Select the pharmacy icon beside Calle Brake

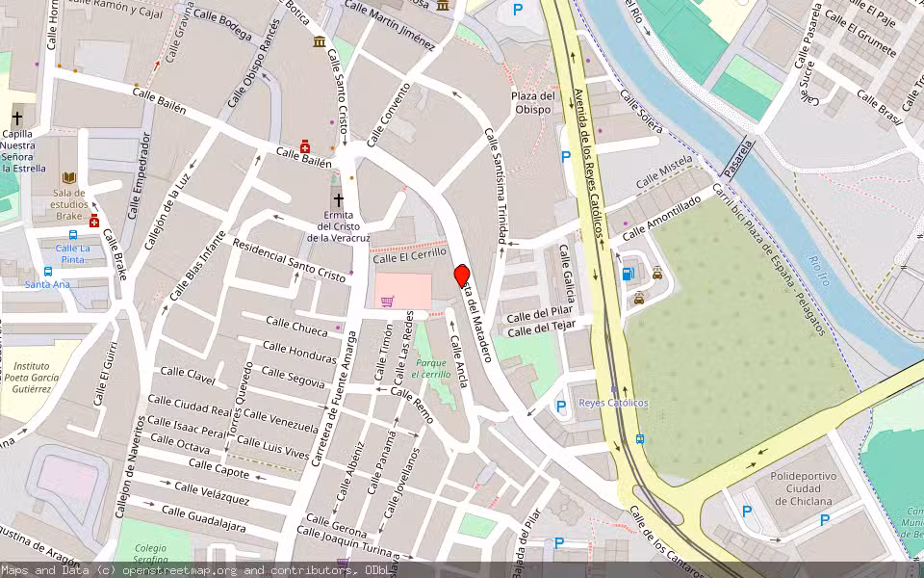tap(94, 222)
